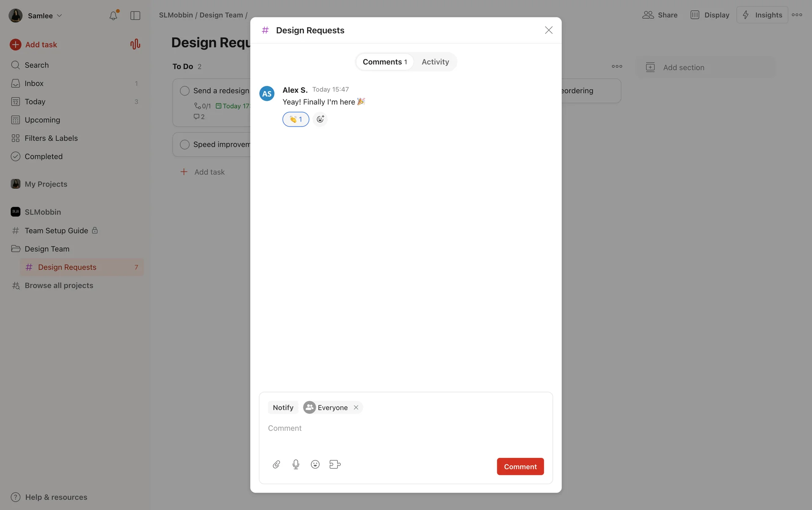The image size is (812, 510).
Task: Toggle the clapping hands reaction
Action: click(x=296, y=119)
